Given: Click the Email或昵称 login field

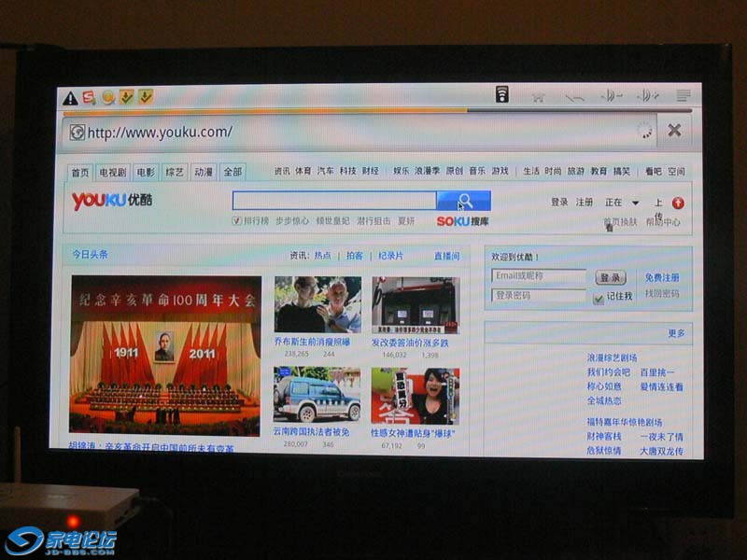Looking at the screenshot, I should [x=539, y=275].
